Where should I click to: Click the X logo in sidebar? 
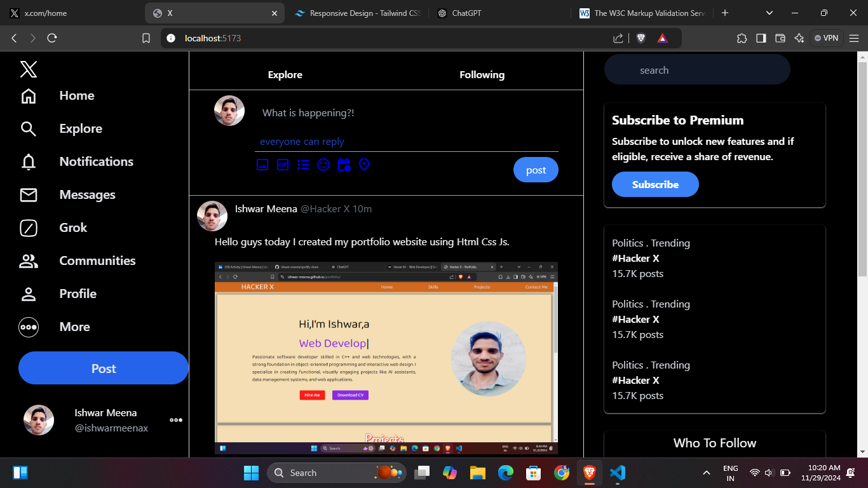point(29,69)
